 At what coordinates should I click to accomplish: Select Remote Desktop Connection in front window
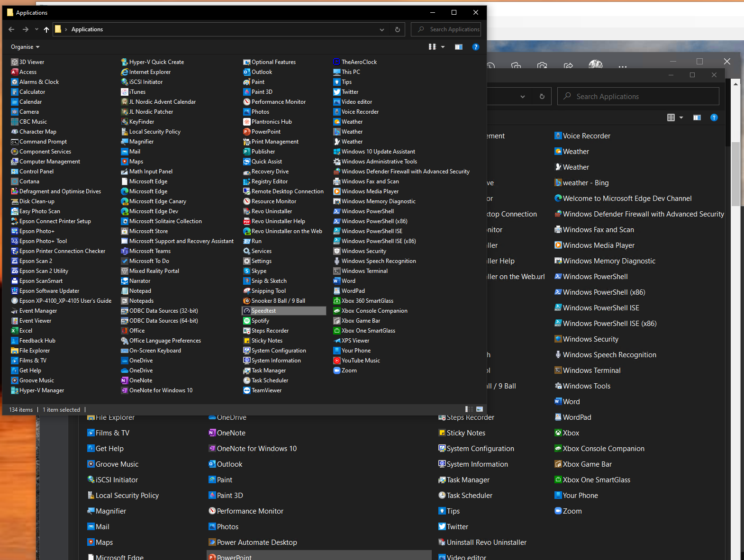(283, 191)
